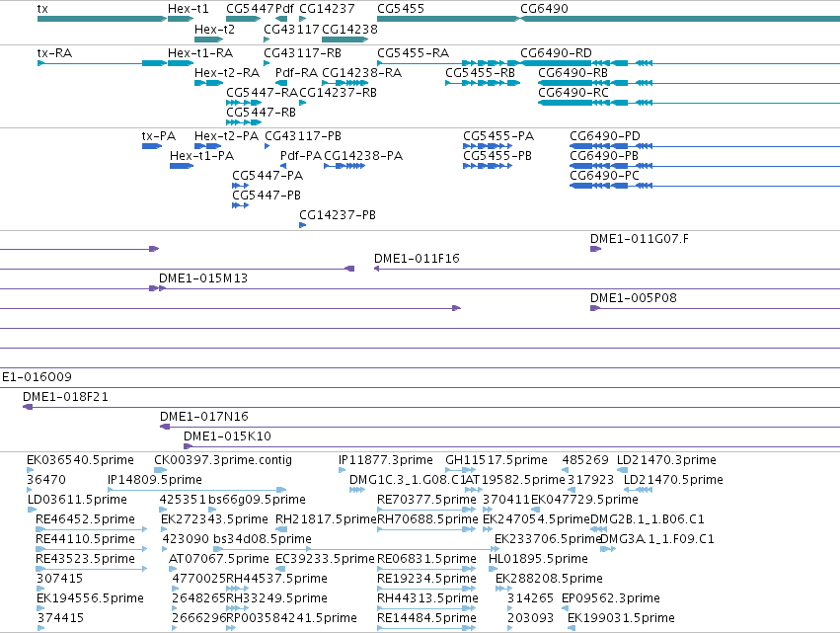
Task: Click the Hex-t1-RA transcript label
Action: coord(200,53)
